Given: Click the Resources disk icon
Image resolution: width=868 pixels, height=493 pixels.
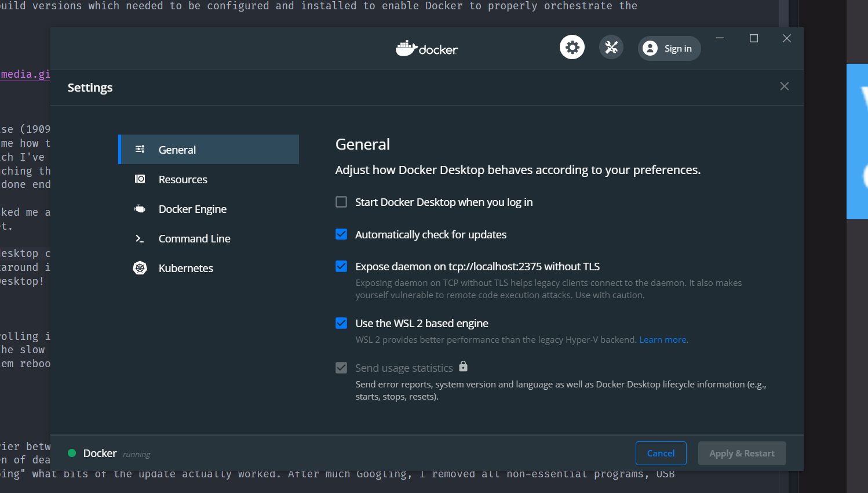Looking at the screenshot, I should coord(140,179).
